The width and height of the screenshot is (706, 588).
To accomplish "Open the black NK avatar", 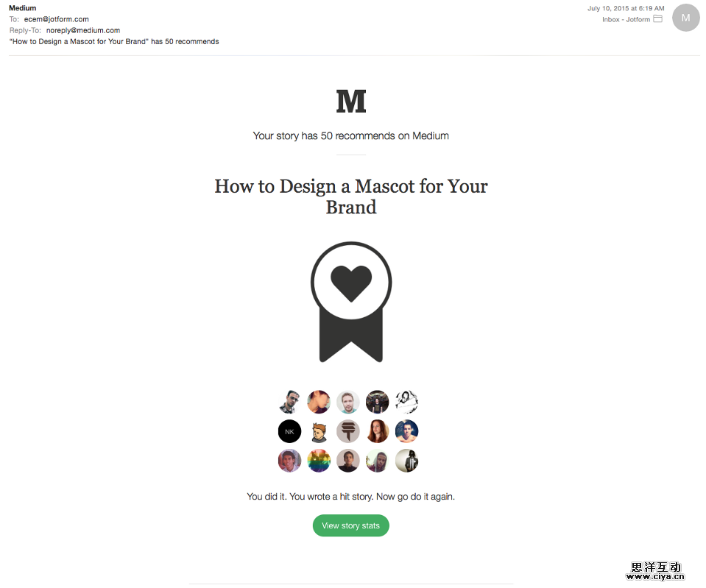I will tap(289, 431).
